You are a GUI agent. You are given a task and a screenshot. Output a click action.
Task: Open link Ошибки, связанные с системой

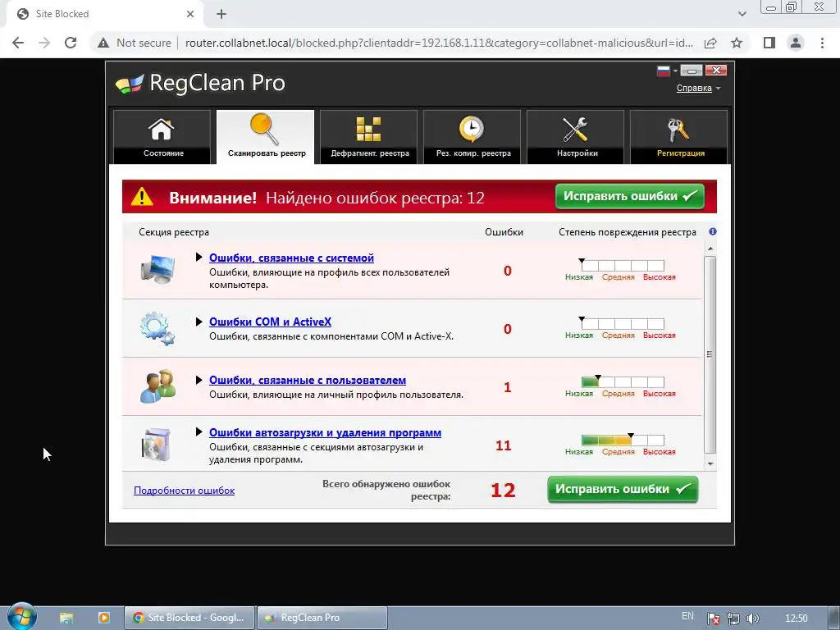coord(291,258)
